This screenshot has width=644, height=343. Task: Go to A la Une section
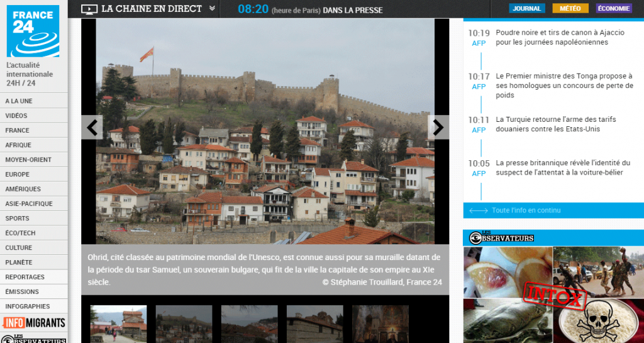click(34, 101)
